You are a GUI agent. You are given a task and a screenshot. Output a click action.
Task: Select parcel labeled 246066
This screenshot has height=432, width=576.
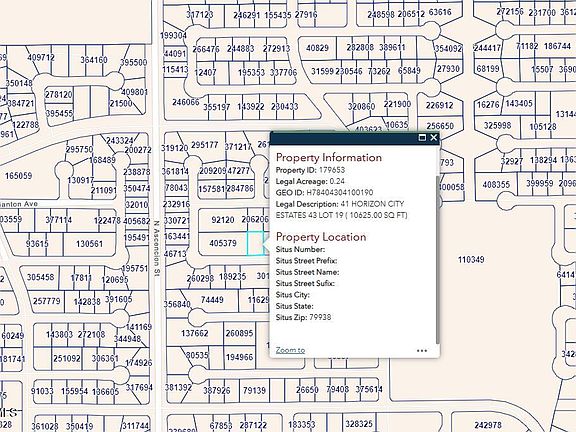point(186,102)
